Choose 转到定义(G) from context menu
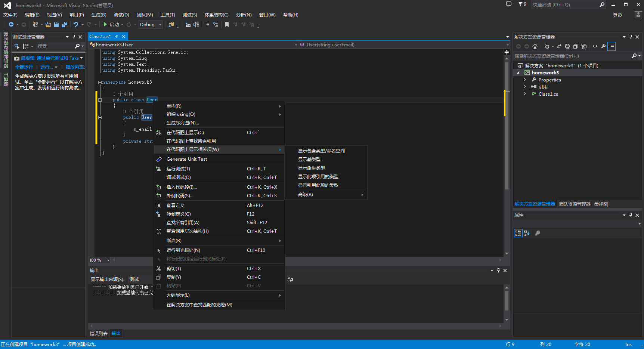644x349 pixels. [219, 214]
